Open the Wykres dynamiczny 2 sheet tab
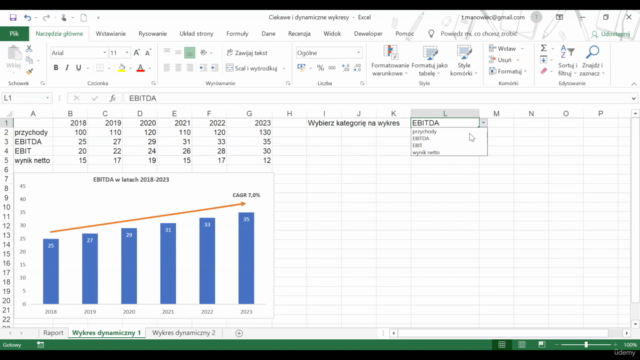Viewport: 640px width, 360px height. (184, 333)
